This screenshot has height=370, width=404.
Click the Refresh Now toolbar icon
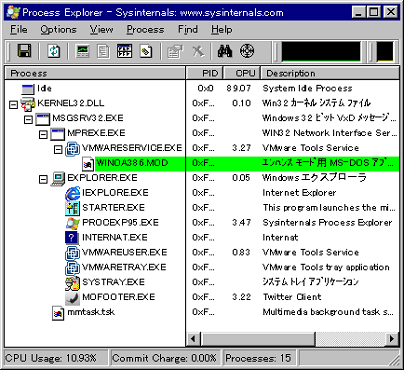(x=54, y=51)
